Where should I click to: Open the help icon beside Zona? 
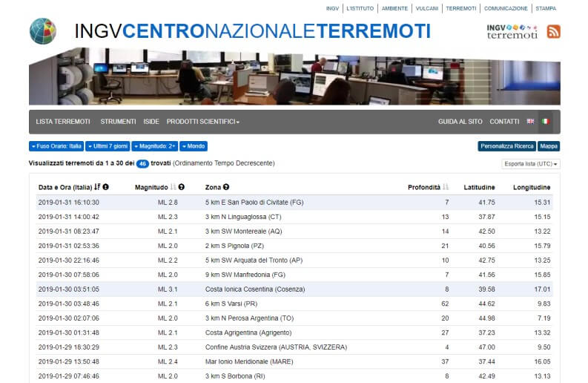[226, 187]
